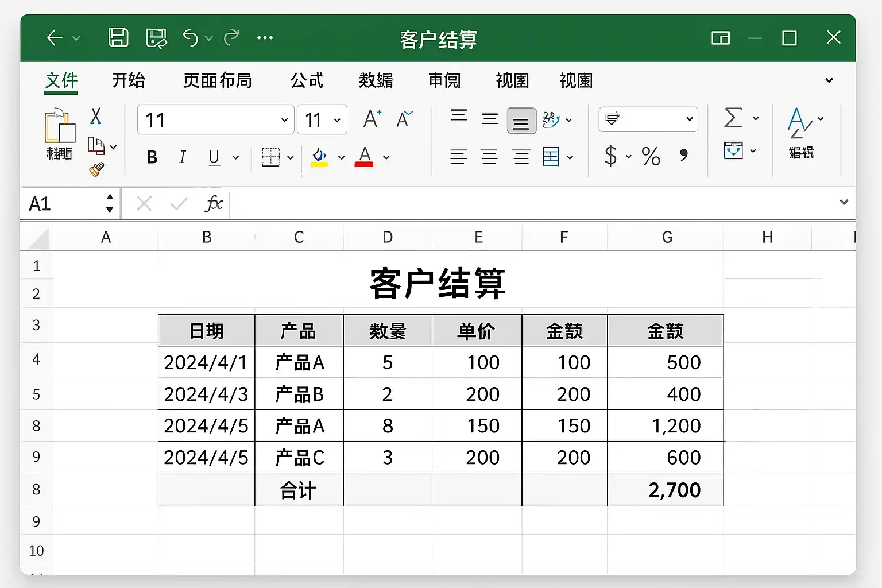Click the A1 name box

63,203
